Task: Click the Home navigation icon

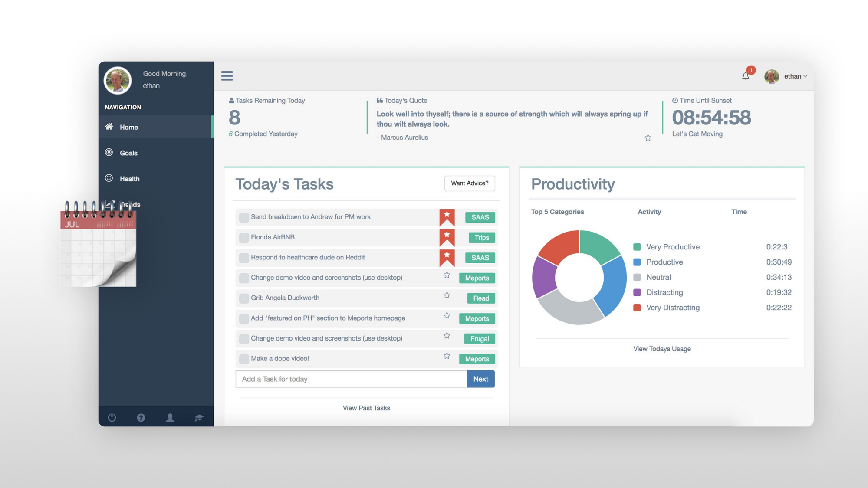Action: 110,126
